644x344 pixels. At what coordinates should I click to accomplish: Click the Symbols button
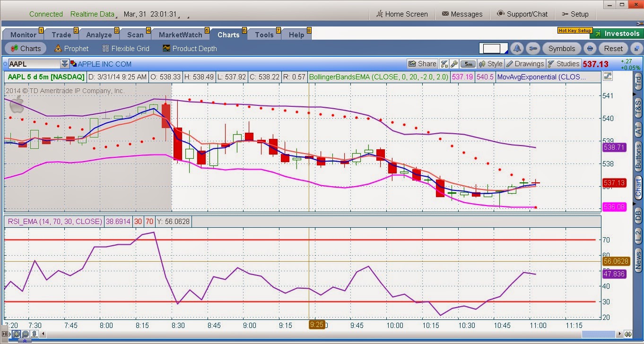pyautogui.click(x=562, y=48)
